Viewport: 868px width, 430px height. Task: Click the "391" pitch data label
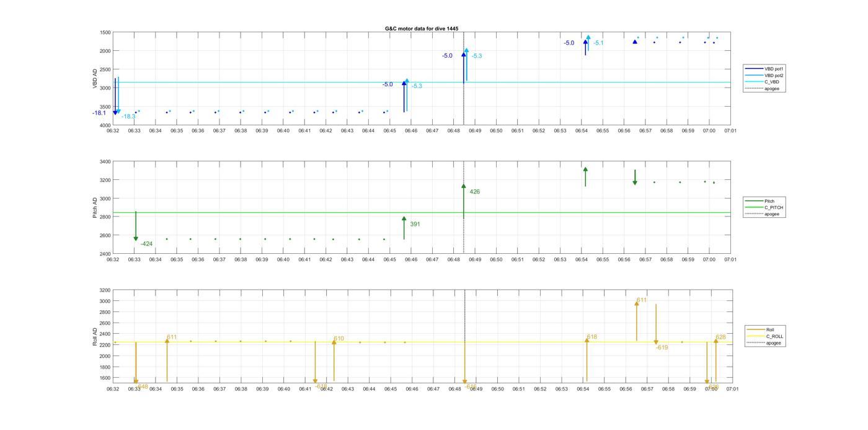(x=415, y=224)
